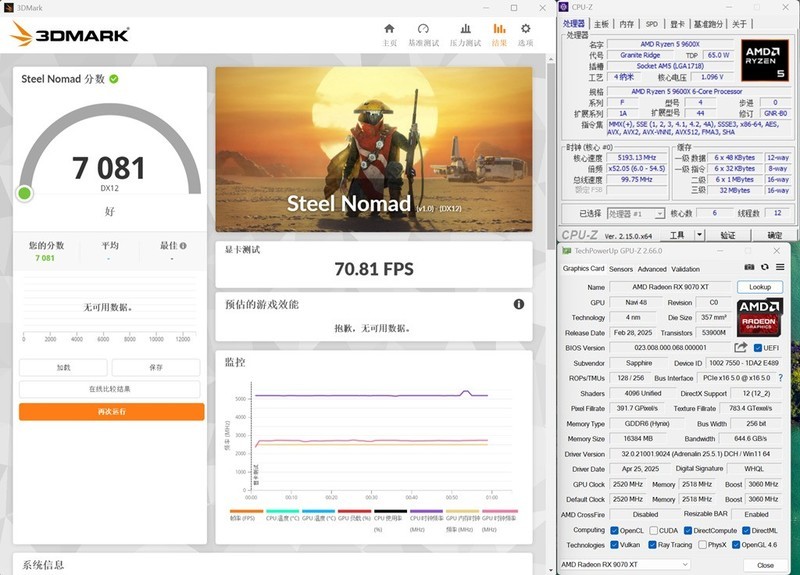
Task: Toggle the DirectCompute checkbox
Action: [x=688, y=530]
